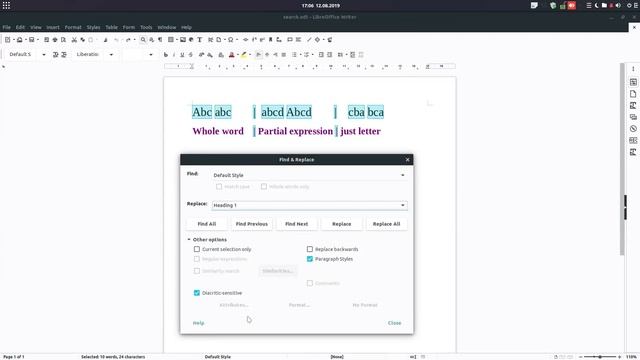
Task: Click the Clone Formatting paintbrush icon
Action: click(105, 40)
